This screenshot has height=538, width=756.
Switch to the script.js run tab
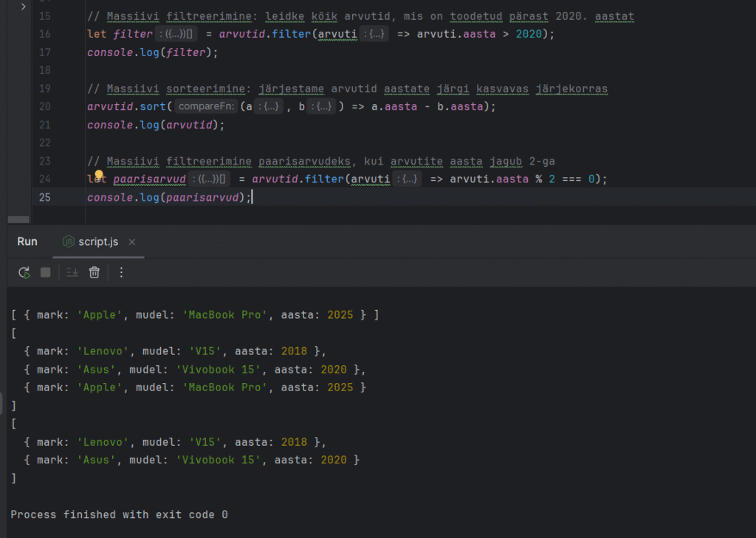(99, 242)
